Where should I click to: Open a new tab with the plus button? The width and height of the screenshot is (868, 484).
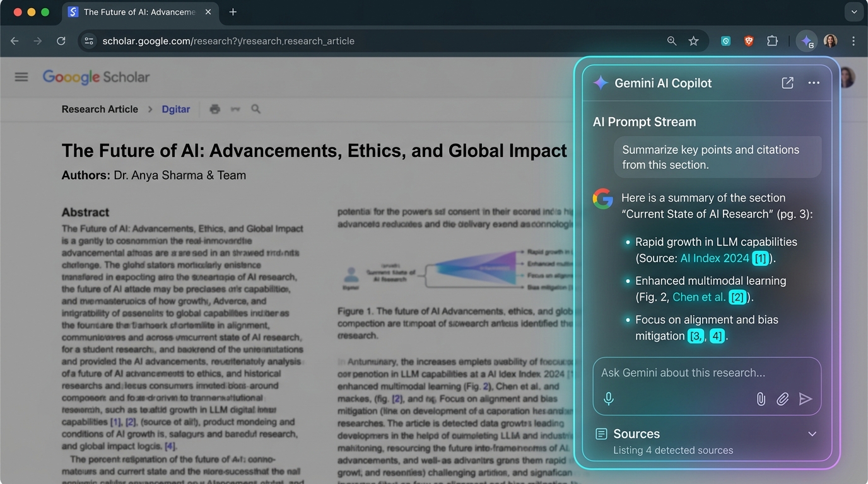coord(233,12)
